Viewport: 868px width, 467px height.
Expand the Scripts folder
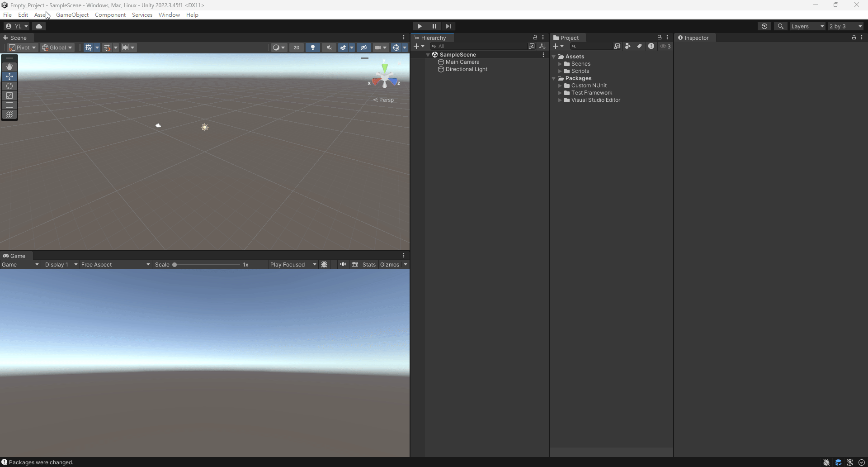pos(560,71)
